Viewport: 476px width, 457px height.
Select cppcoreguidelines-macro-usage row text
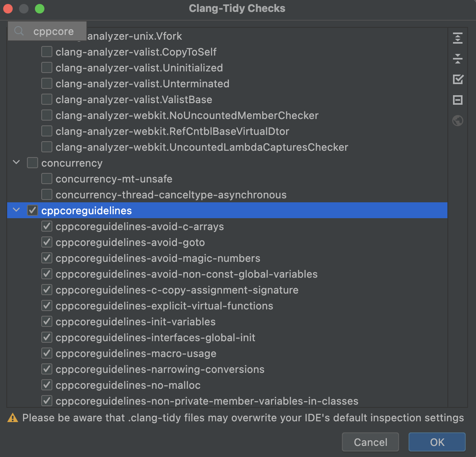tap(136, 353)
